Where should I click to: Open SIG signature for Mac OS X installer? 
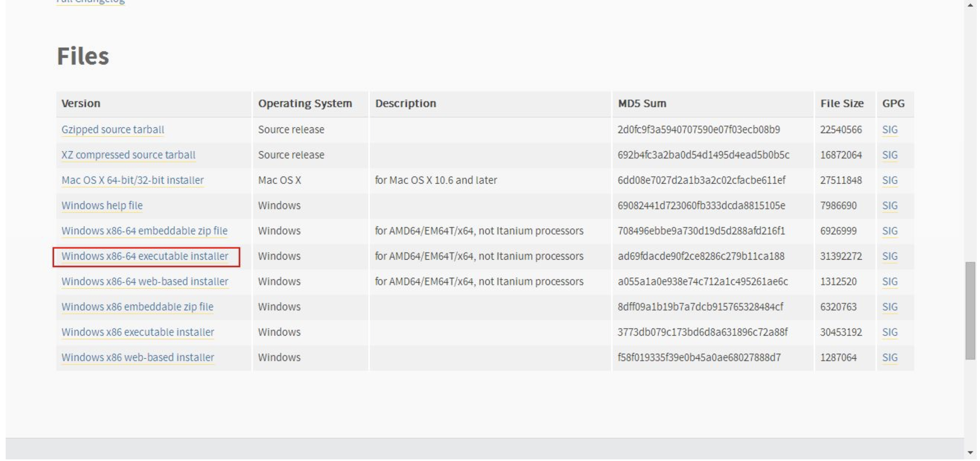889,180
